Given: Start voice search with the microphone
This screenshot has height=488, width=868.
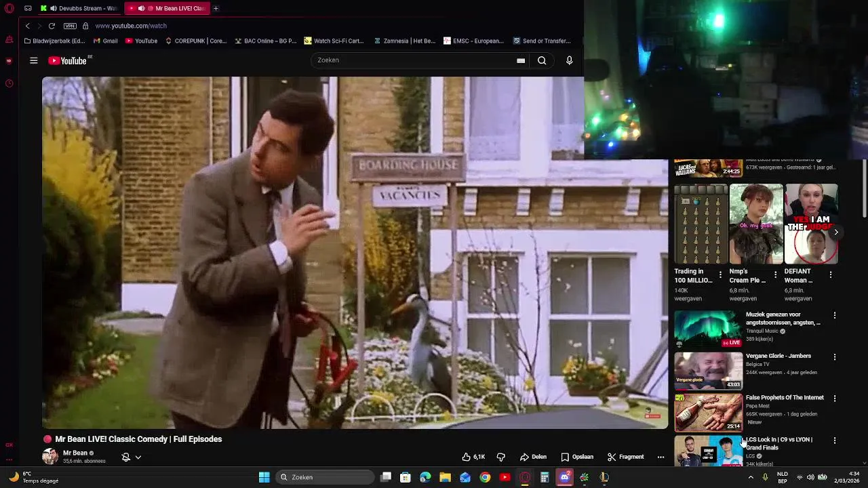Looking at the screenshot, I should click(x=569, y=60).
